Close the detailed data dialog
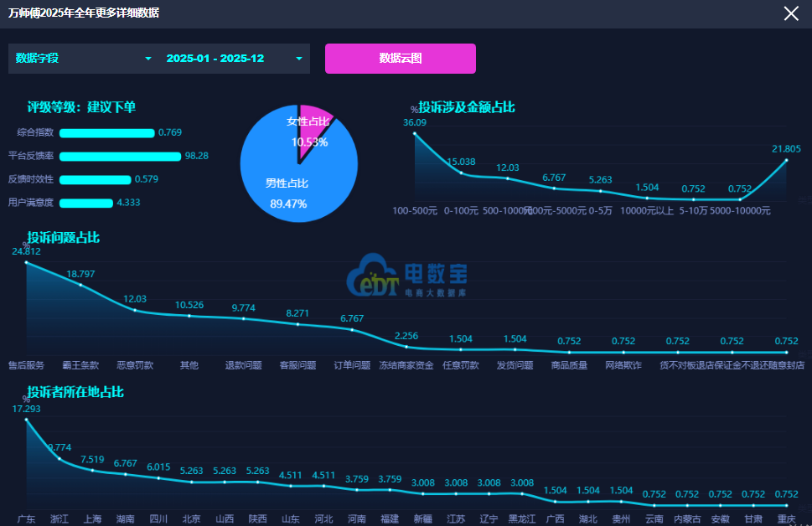Viewport: 812px width, 526px height. [x=791, y=13]
